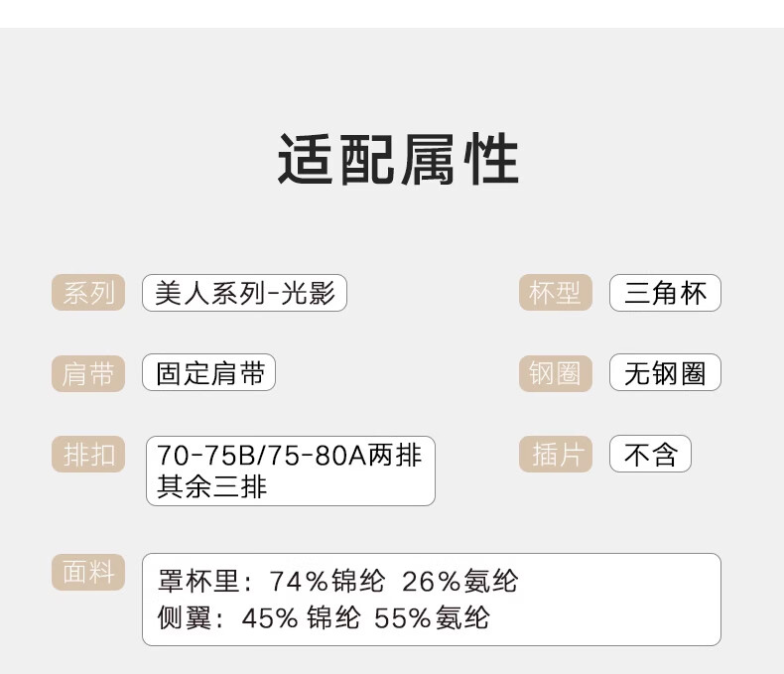Viewport: 784px width, 674px height.
Task: Click the 55%氨纶 composition text
Action: point(432,617)
